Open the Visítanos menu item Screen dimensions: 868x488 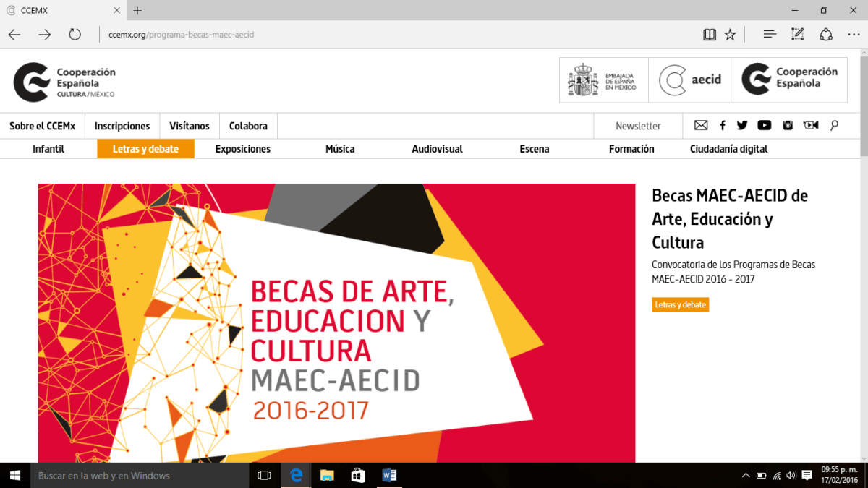(x=190, y=126)
